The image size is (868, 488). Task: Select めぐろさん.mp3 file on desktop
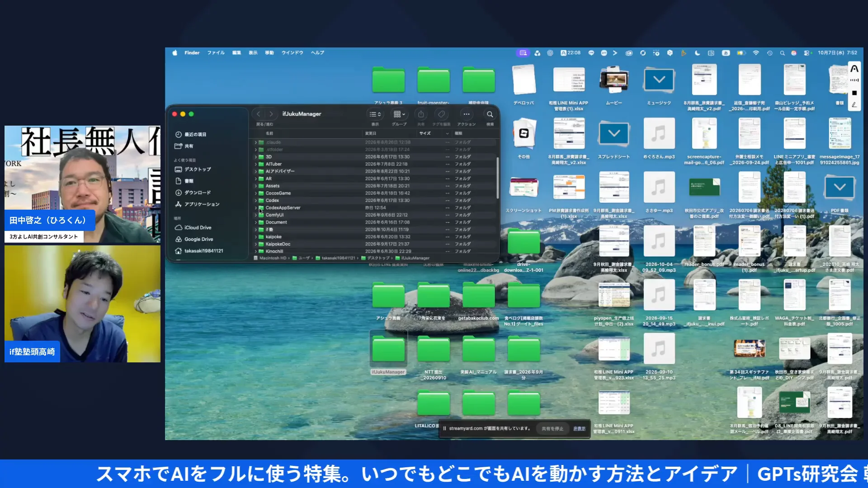click(659, 138)
